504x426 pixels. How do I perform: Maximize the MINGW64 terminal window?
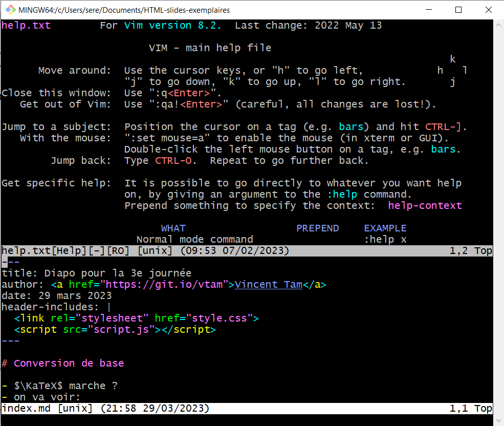(x=458, y=10)
